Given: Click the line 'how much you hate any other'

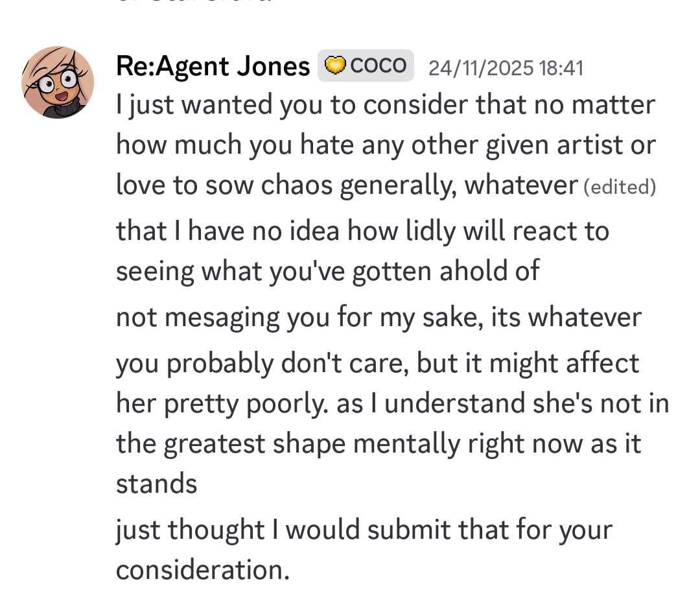Looking at the screenshot, I should pyautogui.click(x=386, y=145).
